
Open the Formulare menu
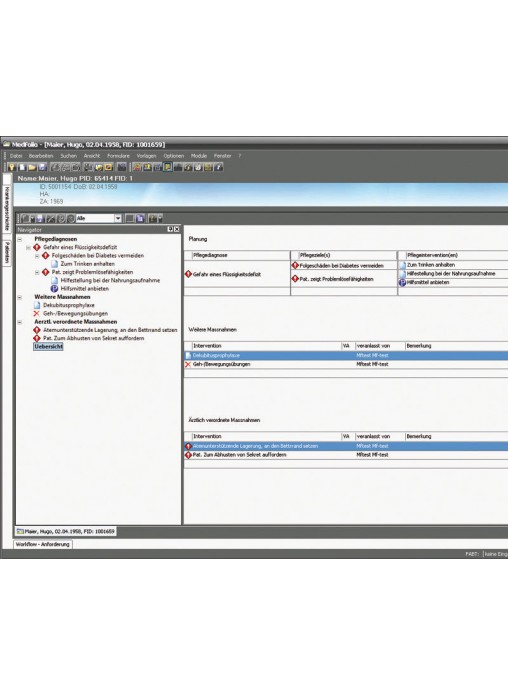pos(118,156)
